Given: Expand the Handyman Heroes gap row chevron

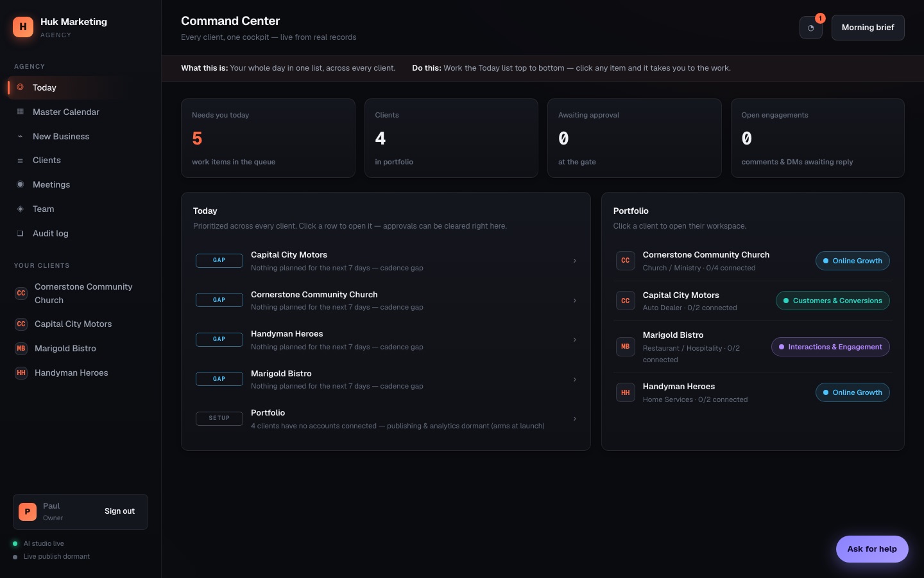Looking at the screenshot, I should pos(574,340).
